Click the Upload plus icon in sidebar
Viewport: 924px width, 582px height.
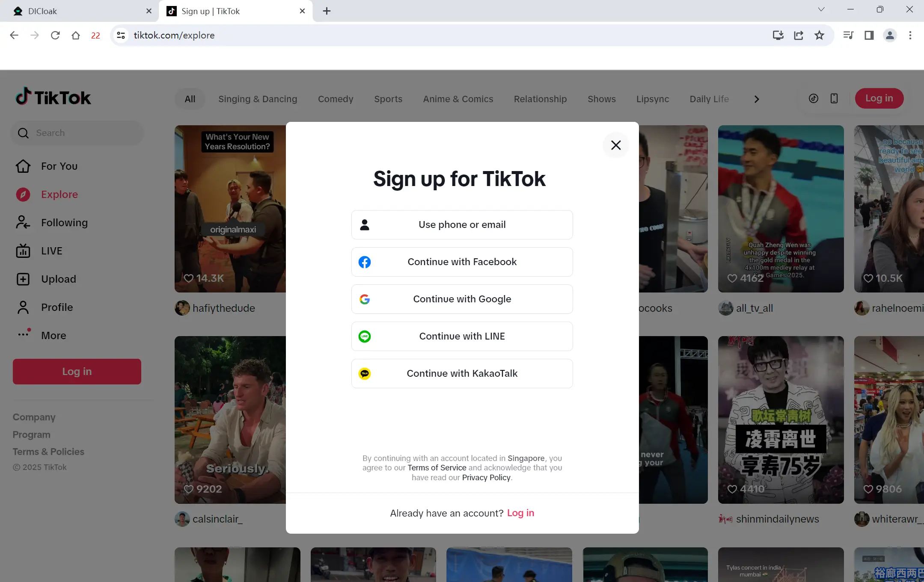23,279
